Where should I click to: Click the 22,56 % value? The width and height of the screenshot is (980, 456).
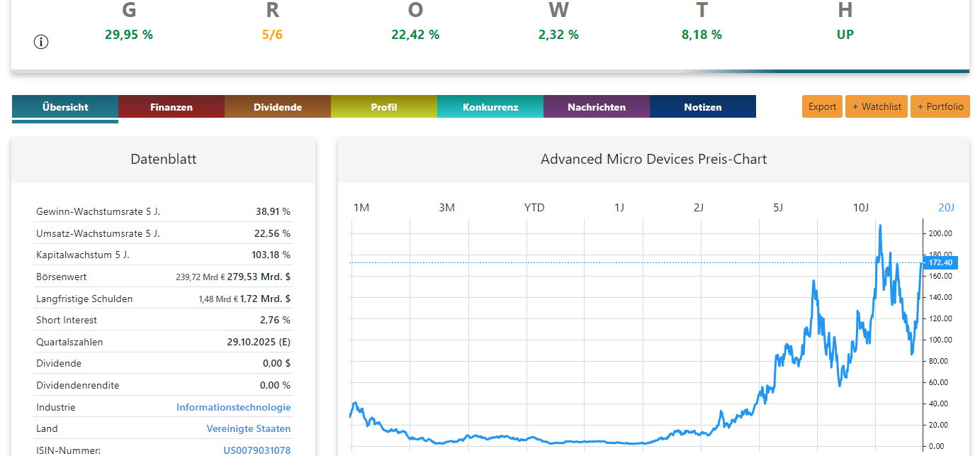click(273, 233)
